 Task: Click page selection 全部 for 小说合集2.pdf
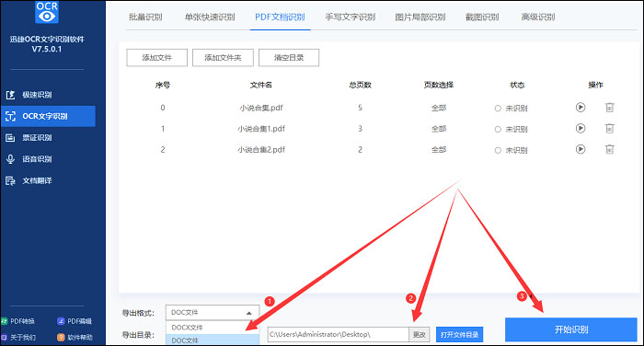point(439,150)
